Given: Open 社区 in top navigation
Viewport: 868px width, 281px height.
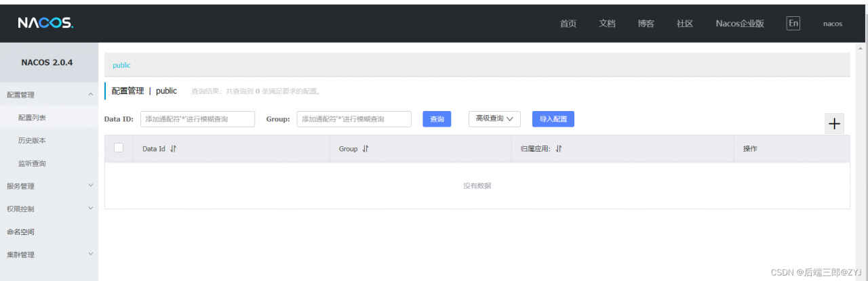Looking at the screenshot, I should click(x=685, y=23).
